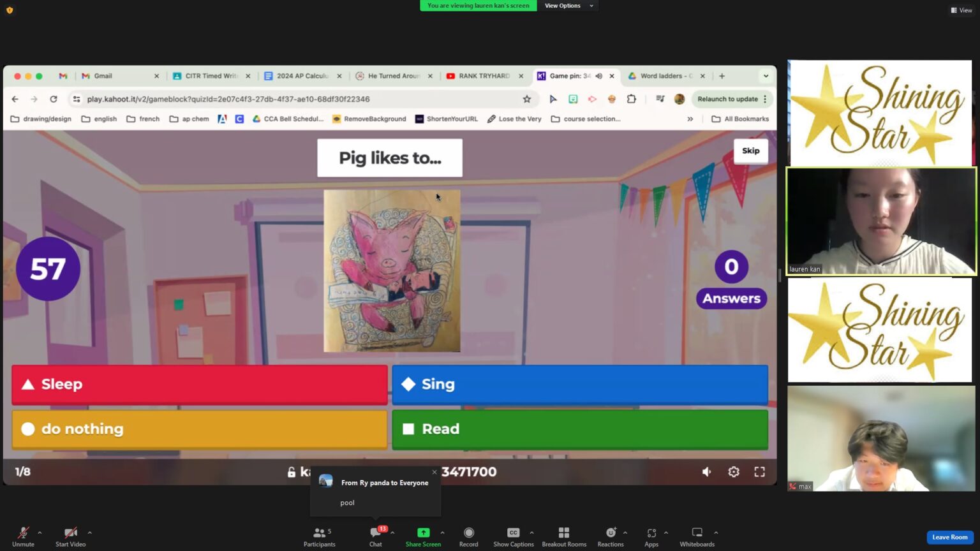
Task: Open the View Options dropdown
Action: 568,6
